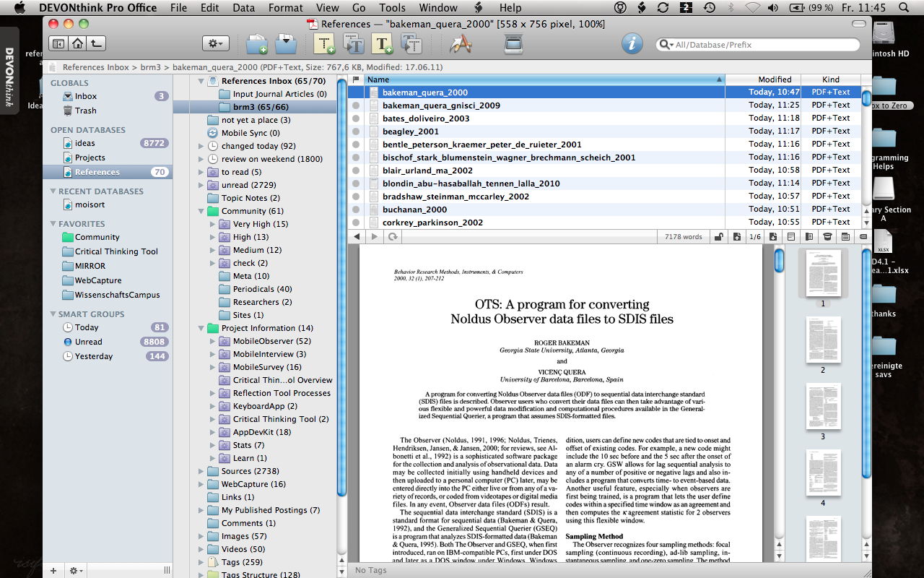924x578 pixels.
Task: Select the ideas database in sidebar
Action: tap(85, 143)
